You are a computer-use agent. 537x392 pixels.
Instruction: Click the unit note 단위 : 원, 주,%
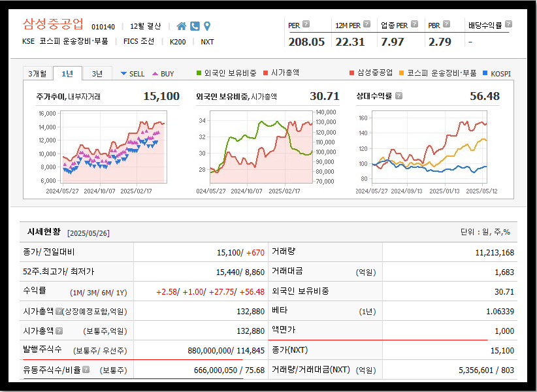tap(485, 232)
